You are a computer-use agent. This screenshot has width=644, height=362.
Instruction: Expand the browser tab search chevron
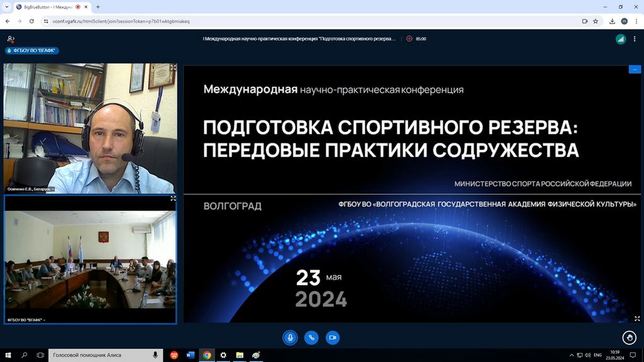[6, 7]
